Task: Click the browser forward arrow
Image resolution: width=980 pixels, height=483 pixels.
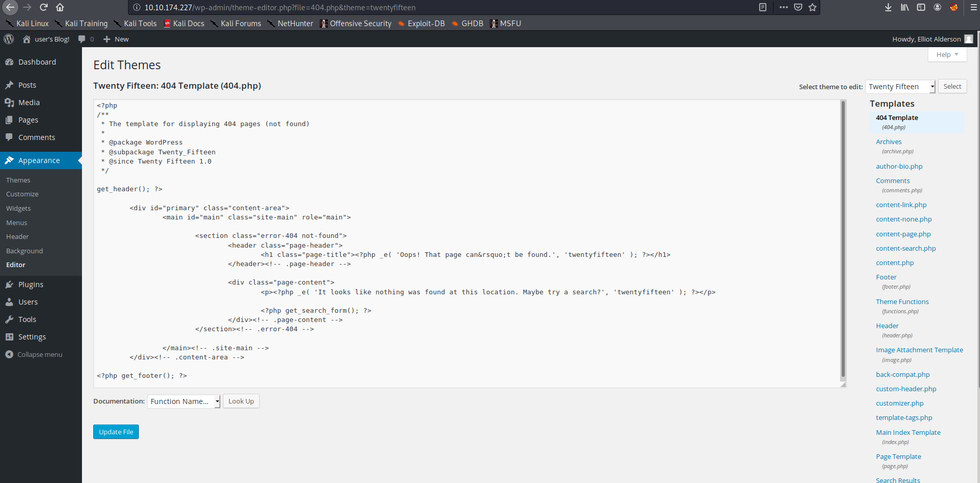Action: click(27, 7)
